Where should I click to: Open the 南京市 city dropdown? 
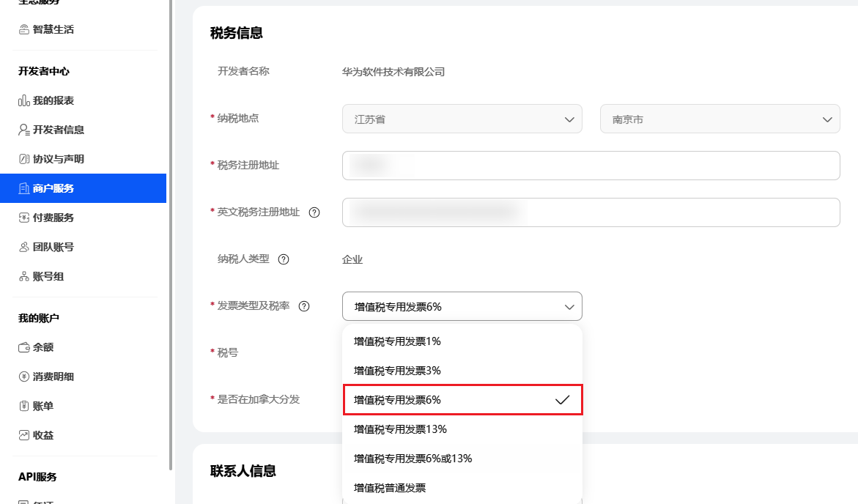(x=827, y=119)
